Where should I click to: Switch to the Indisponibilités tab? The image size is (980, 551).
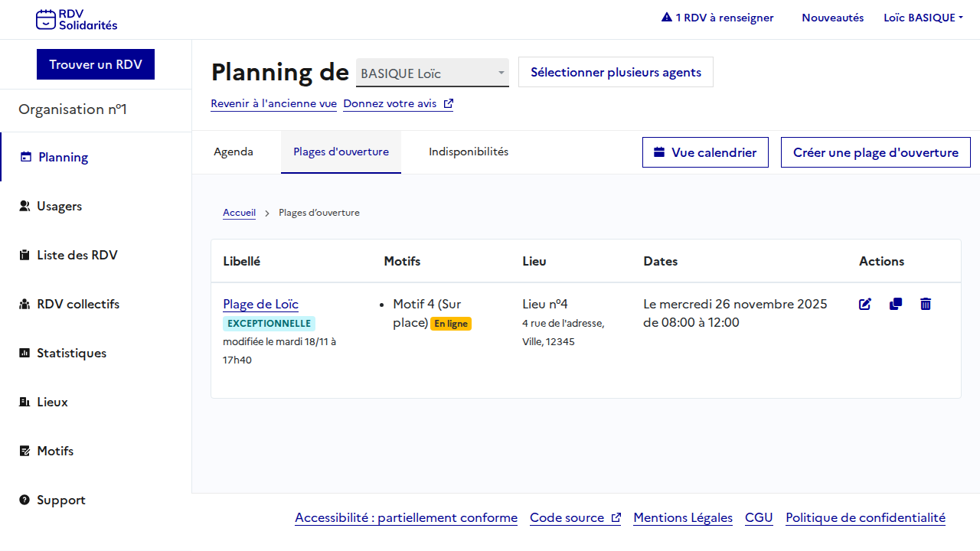469,152
